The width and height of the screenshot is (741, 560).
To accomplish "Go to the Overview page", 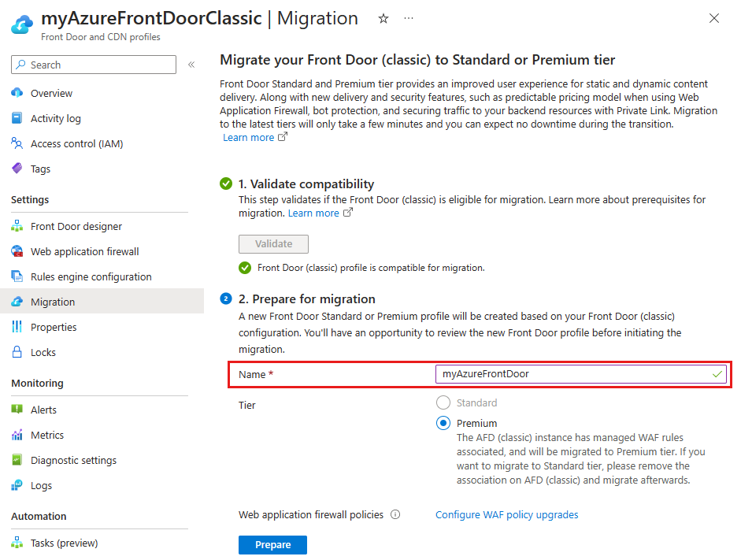I will tap(17, 93).
